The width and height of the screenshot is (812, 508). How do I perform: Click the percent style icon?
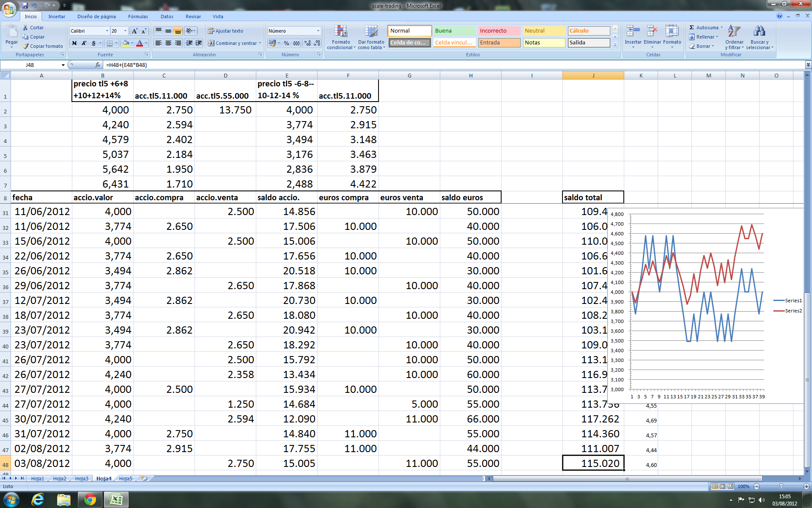tap(286, 43)
